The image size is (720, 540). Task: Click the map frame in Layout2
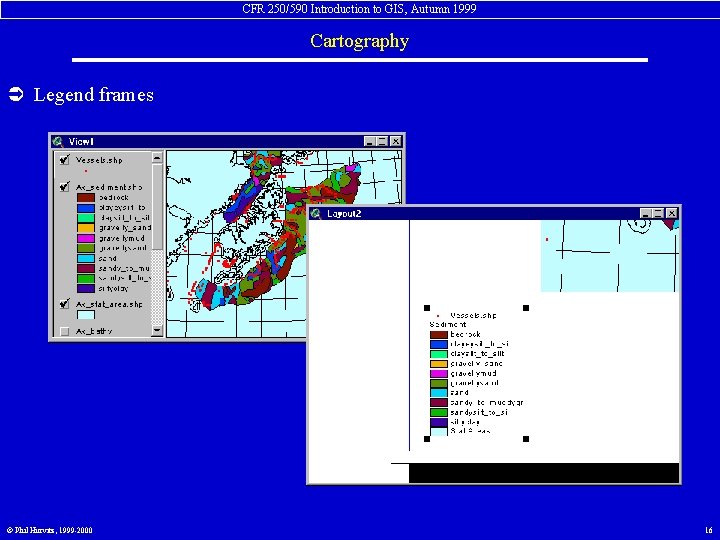pos(609,255)
